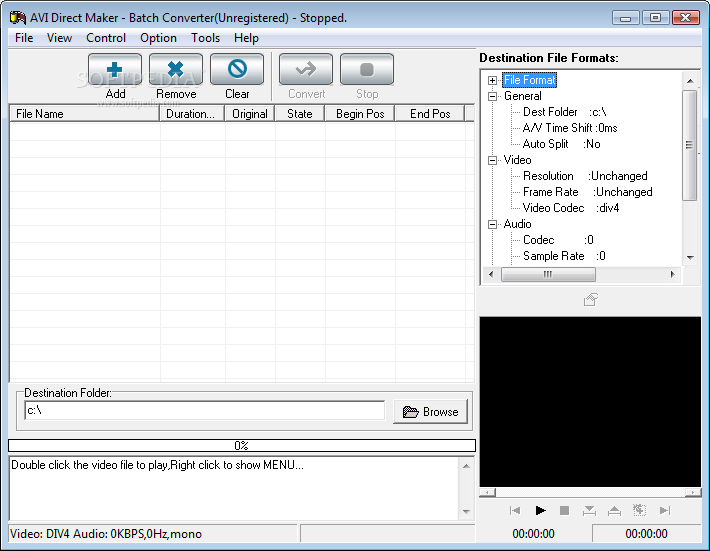Select the Video Codec :div4 tree item
The image size is (710, 551).
click(571, 208)
